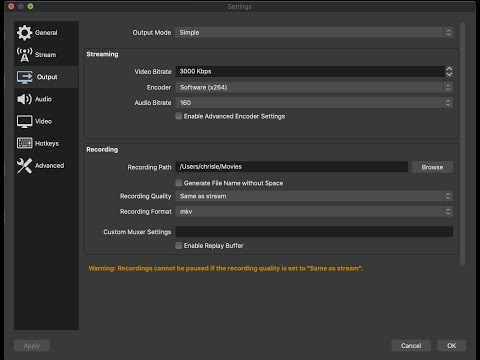Enable Replay Buffer checkbox

[179, 245]
